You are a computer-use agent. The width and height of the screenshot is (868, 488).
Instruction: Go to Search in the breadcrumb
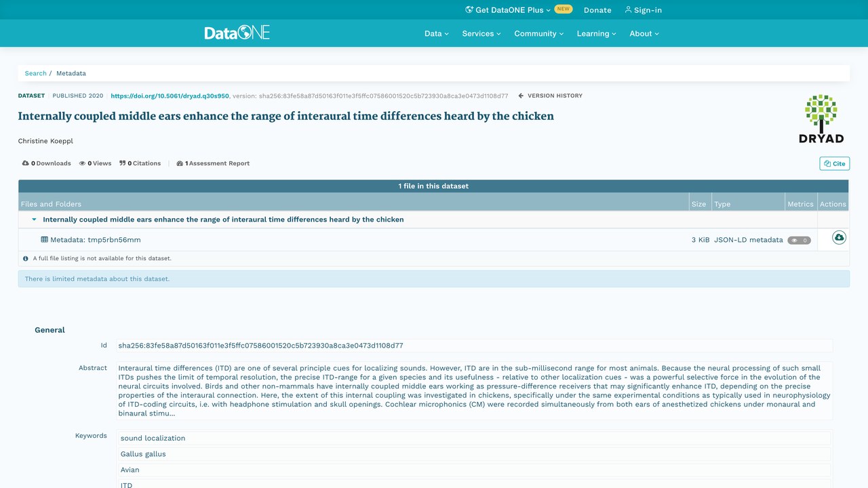[x=36, y=73]
